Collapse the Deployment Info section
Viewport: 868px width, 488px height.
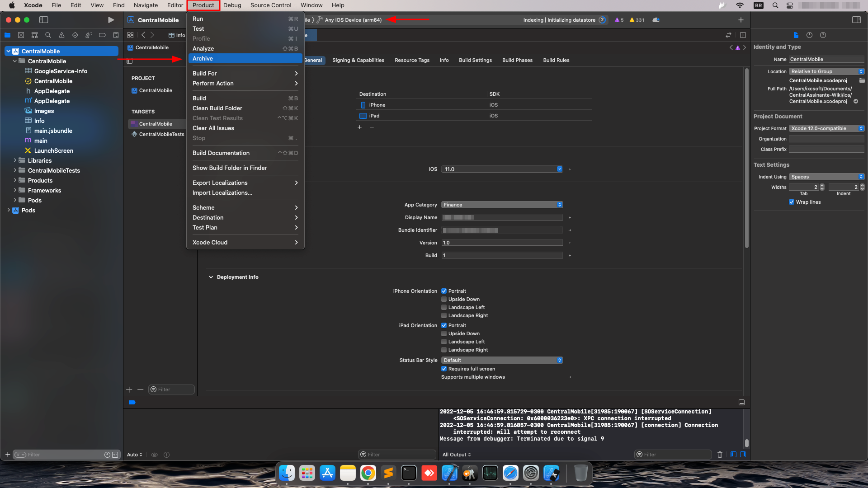pos(211,277)
